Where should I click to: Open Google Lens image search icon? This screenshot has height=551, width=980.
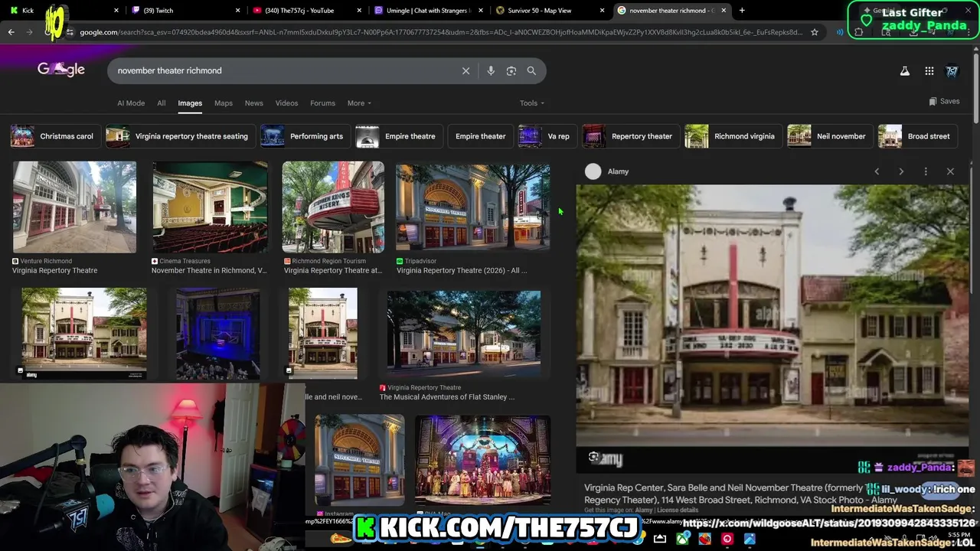(x=511, y=70)
